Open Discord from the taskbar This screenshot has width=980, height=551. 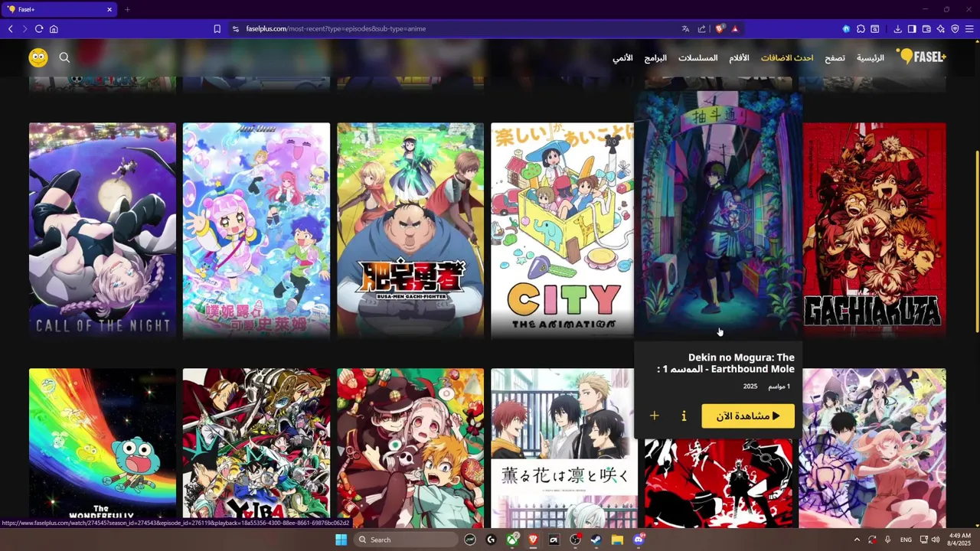[639, 540]
